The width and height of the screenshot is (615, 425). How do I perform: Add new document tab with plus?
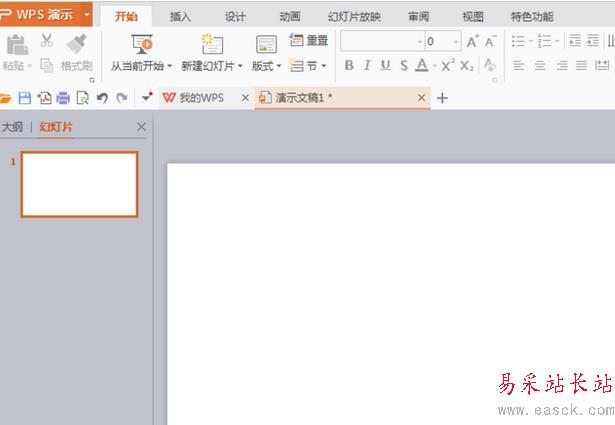click(442, 98)
